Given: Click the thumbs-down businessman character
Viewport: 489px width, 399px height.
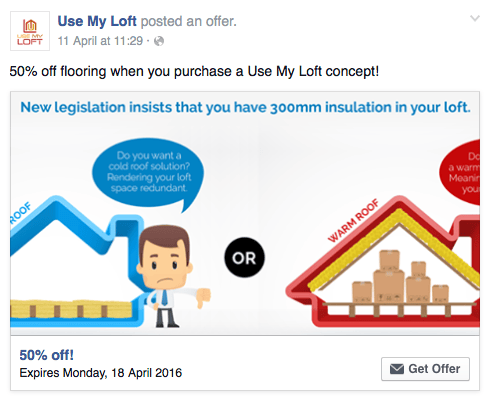Looking at the screenshot, I should 167,276.
